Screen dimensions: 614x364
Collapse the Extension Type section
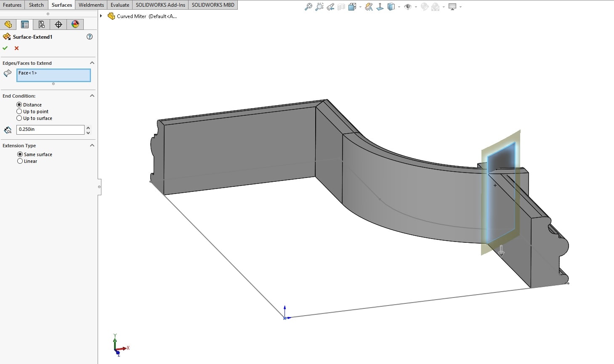pyautogui.click(x=92, y=146)
